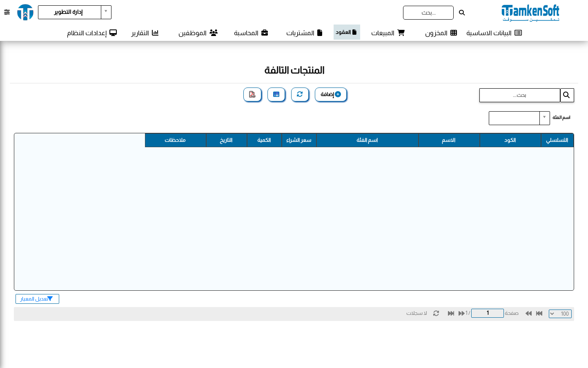Open the المحاسبة menu

click(251, 33)
